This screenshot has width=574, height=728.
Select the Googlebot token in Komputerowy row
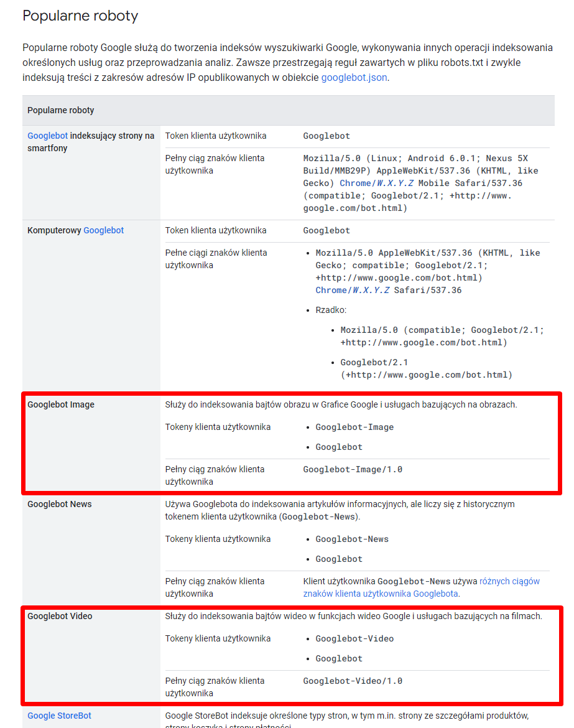tap(326, 230)
